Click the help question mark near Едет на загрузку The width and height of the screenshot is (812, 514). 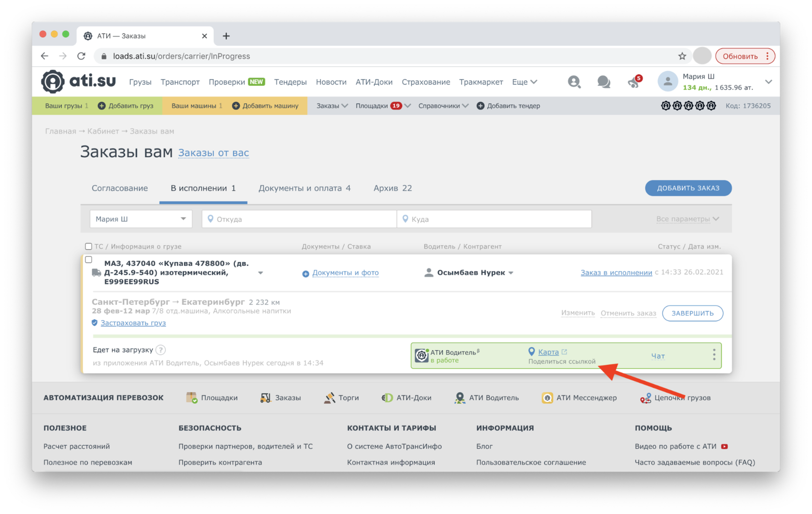point(161,350)
